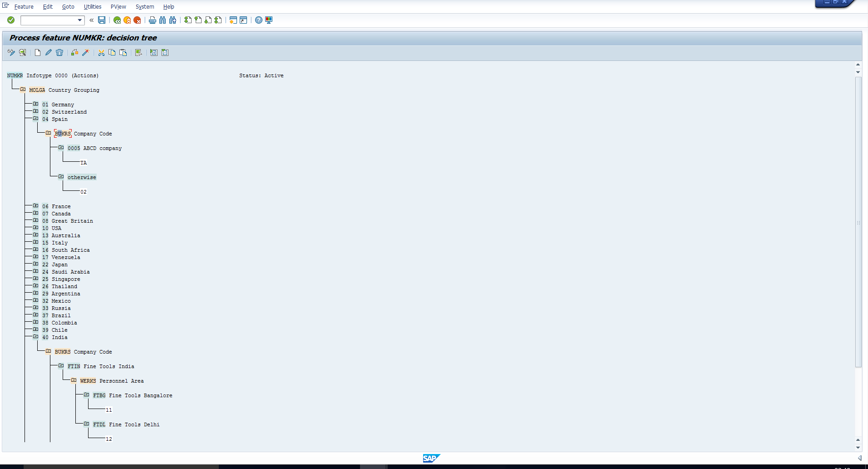868x469 pixels.
Task: Go to Previous Page icon
Action: click(x=198, y=20)
